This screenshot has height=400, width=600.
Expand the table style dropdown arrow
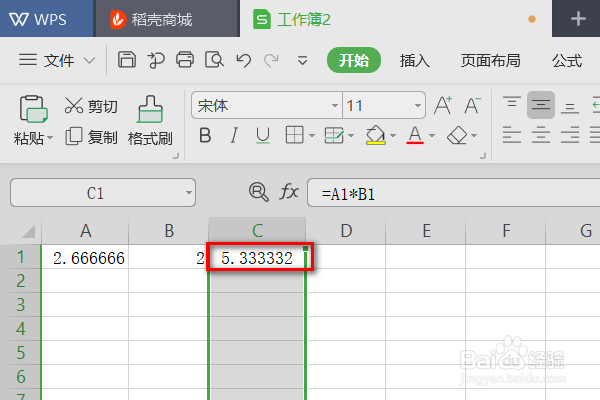(351, 136)
